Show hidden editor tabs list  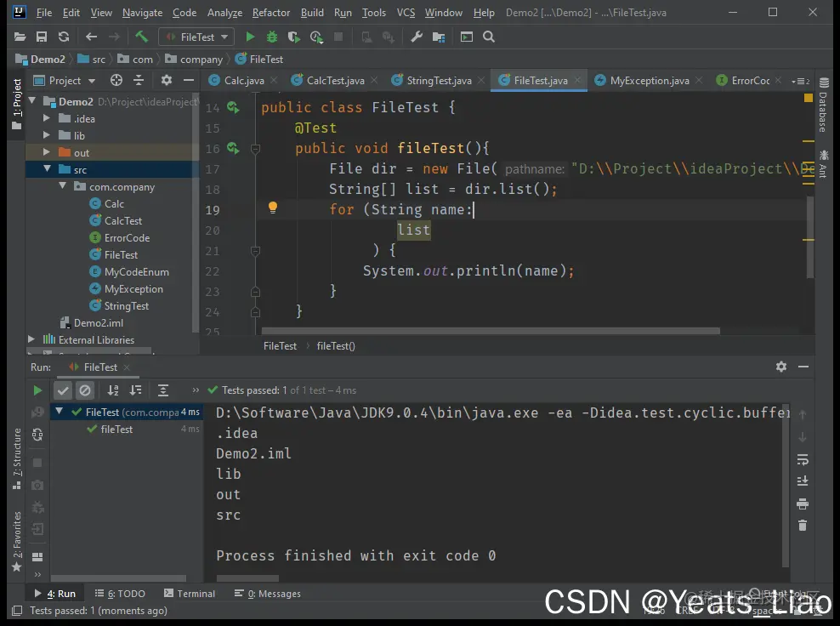coord(801,81)
